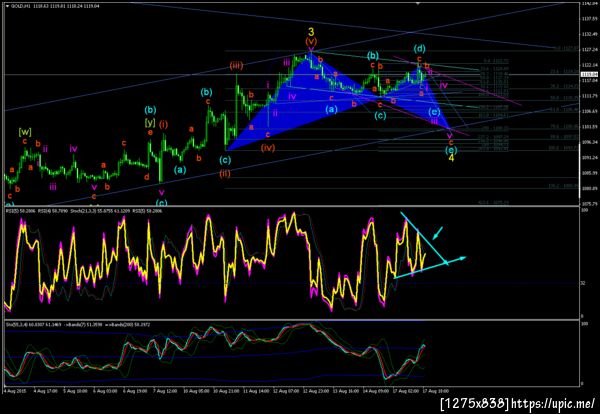Screen dimensions: 600x414
Task: Select the orange wave label (ii)
Action: (x=225, y=173)
